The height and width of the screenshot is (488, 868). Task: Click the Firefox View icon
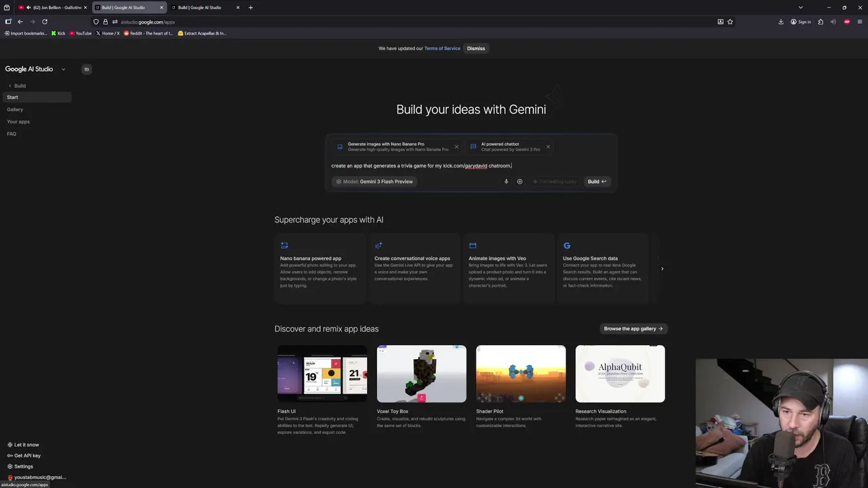tap(7, 7)
